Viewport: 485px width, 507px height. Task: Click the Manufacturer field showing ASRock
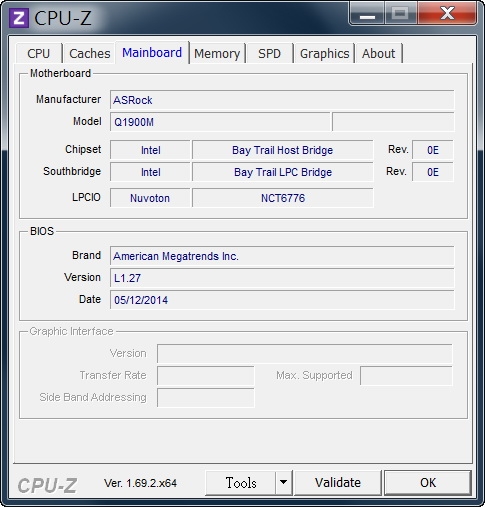(282, 100)
